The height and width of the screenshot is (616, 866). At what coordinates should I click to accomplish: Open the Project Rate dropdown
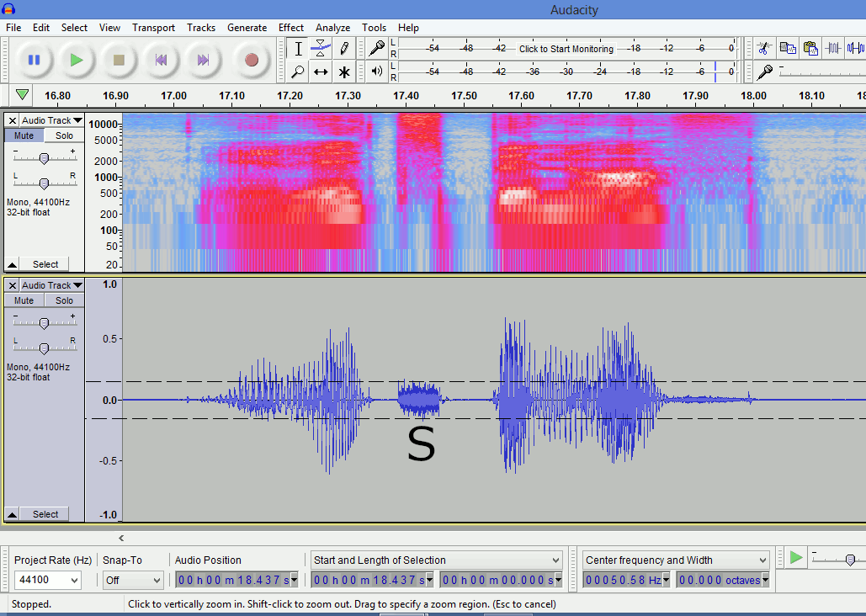coord(48,580)
